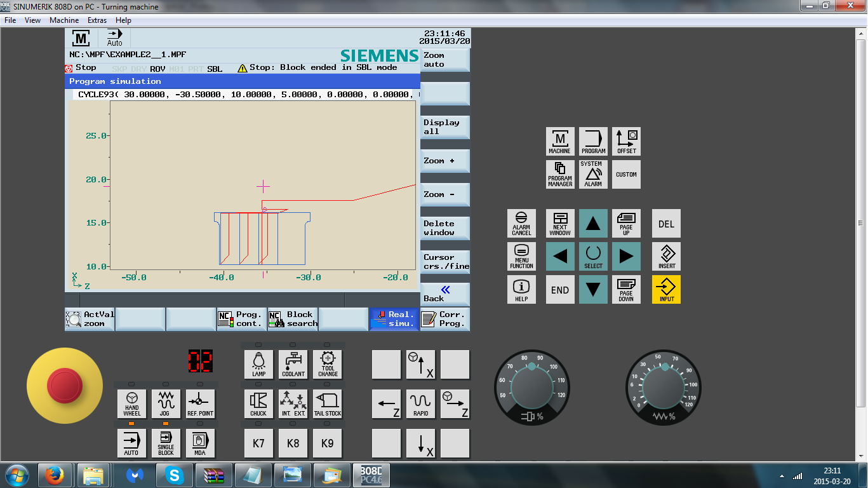
Task: Open the OFFSET key
Action: [626, 141]
